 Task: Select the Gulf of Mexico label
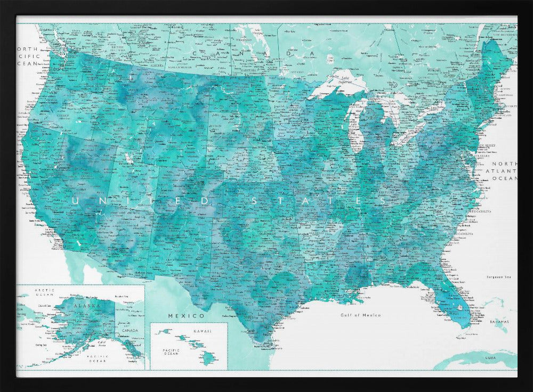361,315
